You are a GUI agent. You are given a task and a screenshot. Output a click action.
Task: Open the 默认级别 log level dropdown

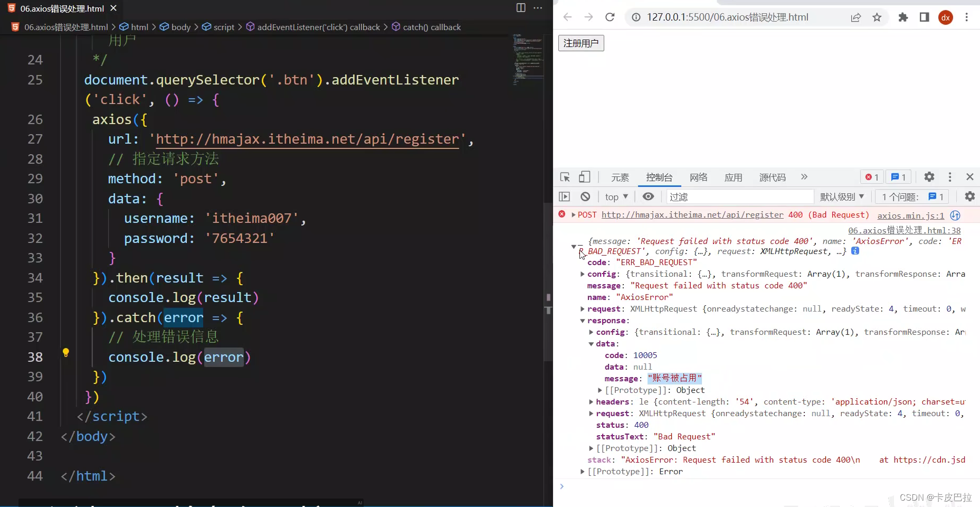point(842,196)
